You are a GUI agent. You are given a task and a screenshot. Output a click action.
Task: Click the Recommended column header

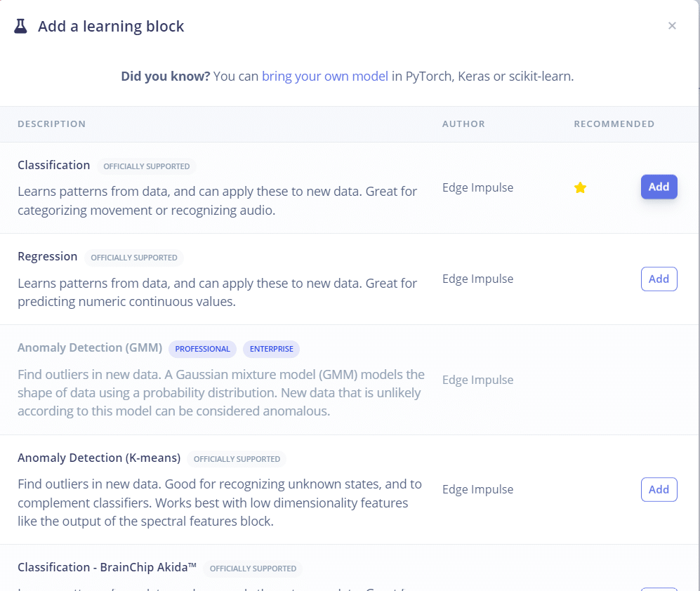point(614,124)
